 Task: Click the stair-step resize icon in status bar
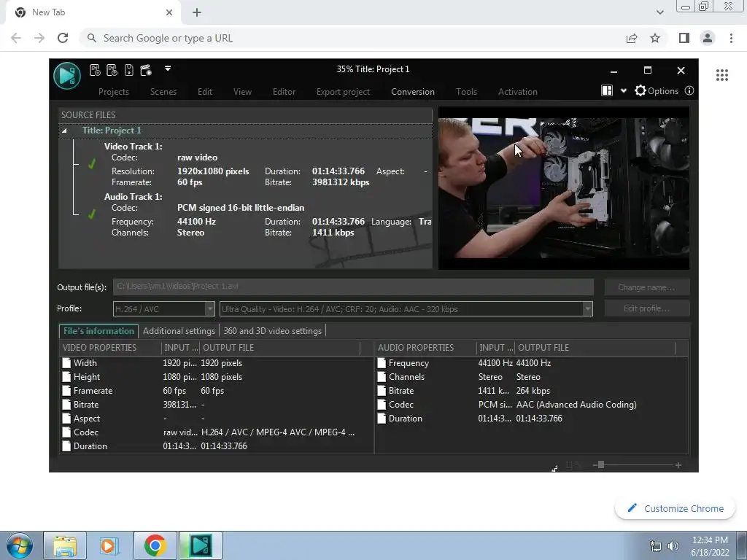554,468
